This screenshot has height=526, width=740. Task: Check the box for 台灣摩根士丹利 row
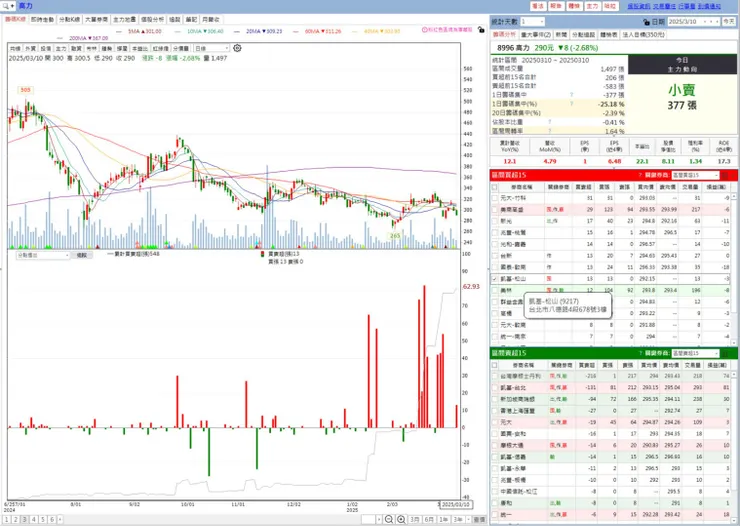[495, 376]
